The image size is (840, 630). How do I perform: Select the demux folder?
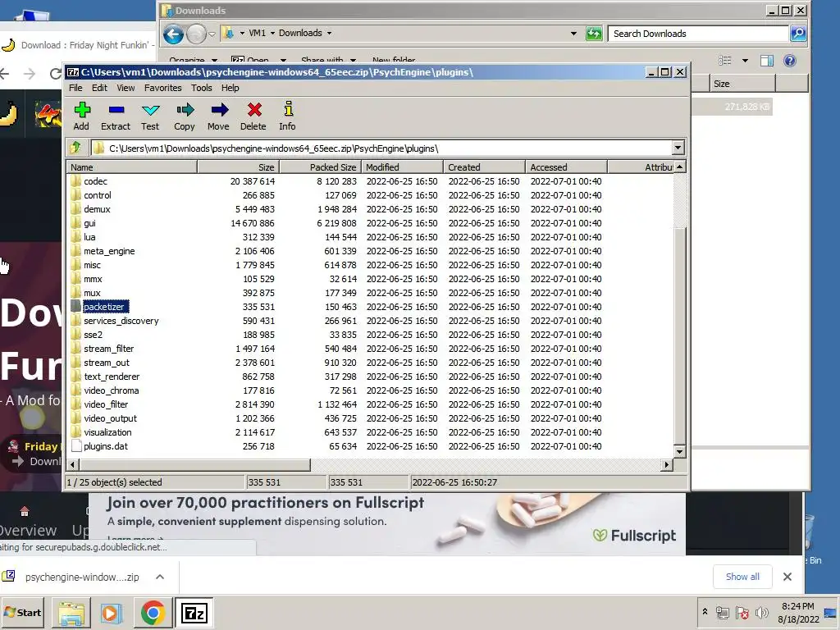coord(97,209)
